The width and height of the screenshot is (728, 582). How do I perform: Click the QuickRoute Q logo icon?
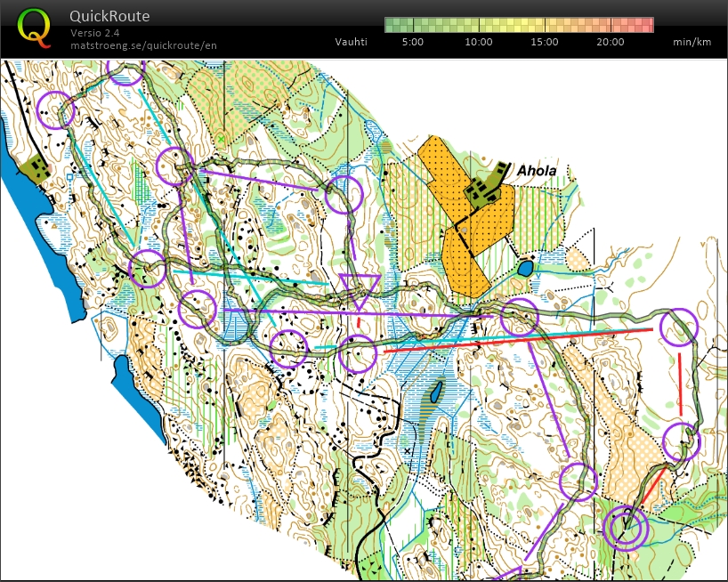pyautogui.click(x=35, y=27)
